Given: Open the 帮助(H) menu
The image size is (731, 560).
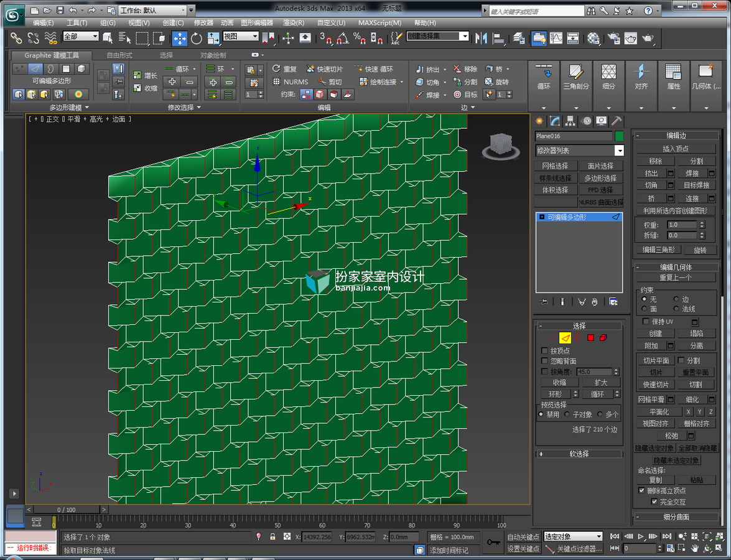Looking at the screenshot, I should click(x=425, y=22).
